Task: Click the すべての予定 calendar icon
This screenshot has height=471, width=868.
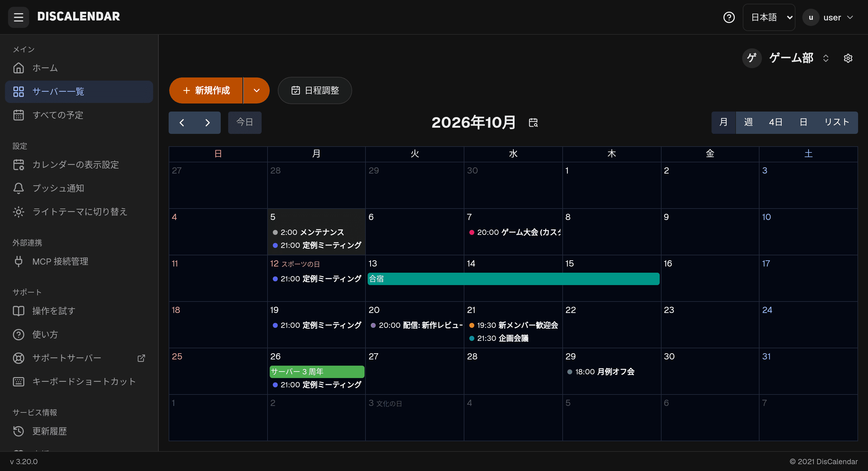Action: point(19,115)
